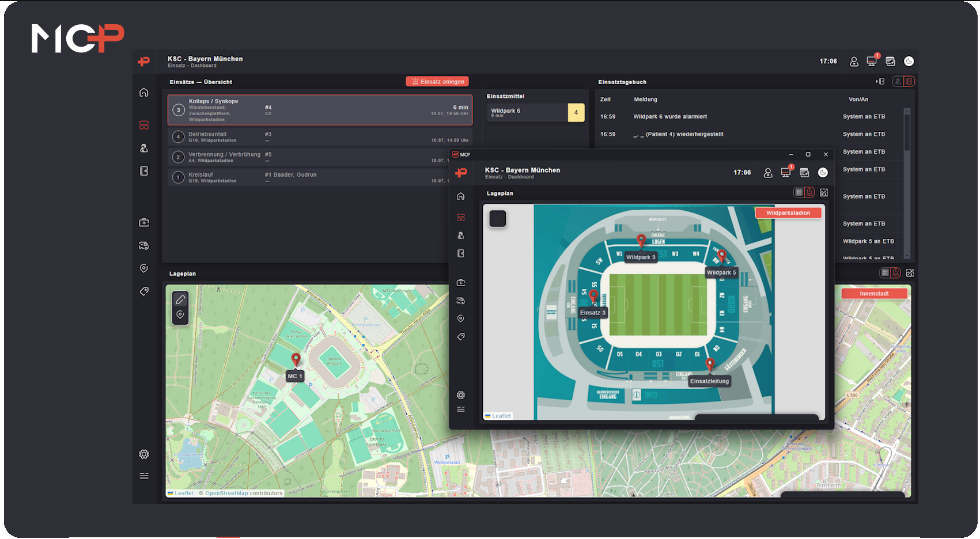Image resolution: width=980 pixels, height=539 pixels.
Task: Open settings gear in the main sidebar
Action: pos(144,454)
